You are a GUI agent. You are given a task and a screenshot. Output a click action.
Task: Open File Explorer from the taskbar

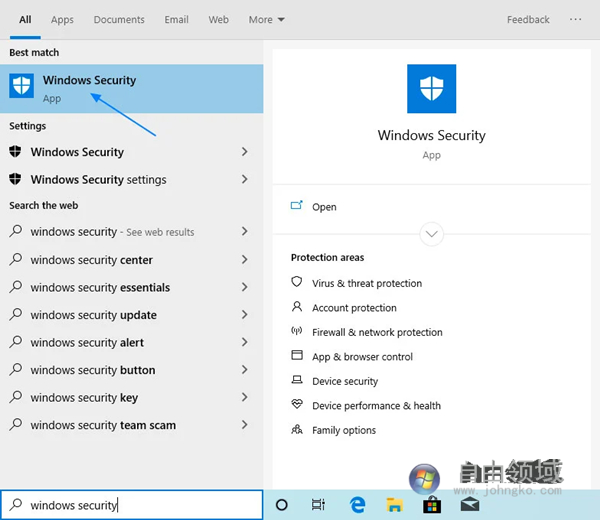coord(395,505)
